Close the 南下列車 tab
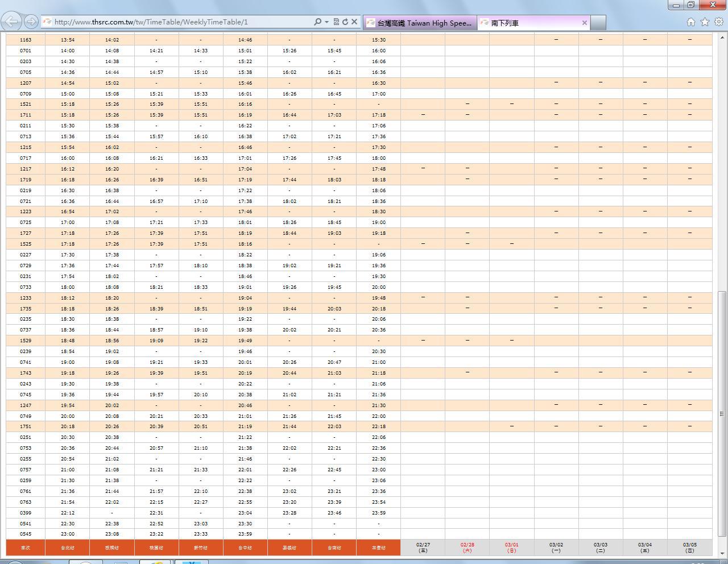This screenshot has width=728, height=564. [584, 23]
